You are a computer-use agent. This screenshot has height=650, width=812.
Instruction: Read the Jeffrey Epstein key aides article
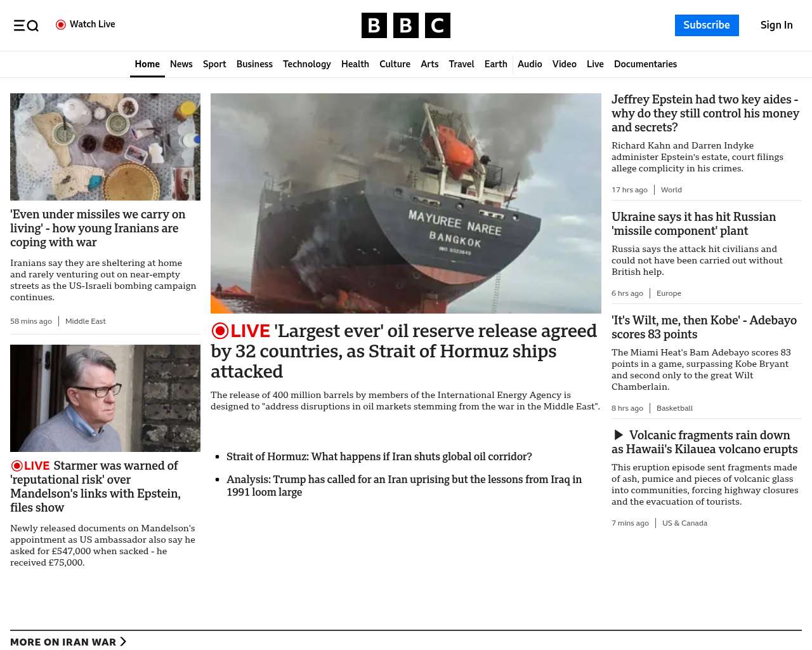click(705, 113)
